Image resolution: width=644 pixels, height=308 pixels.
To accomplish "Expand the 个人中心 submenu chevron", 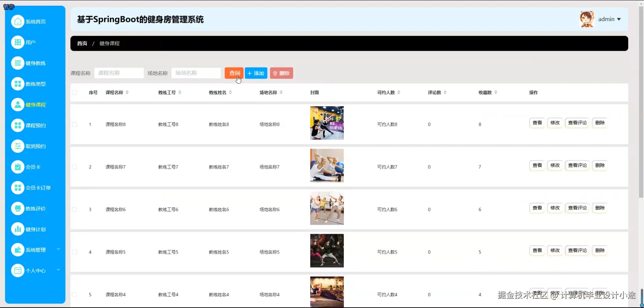I will pos(58,270).
